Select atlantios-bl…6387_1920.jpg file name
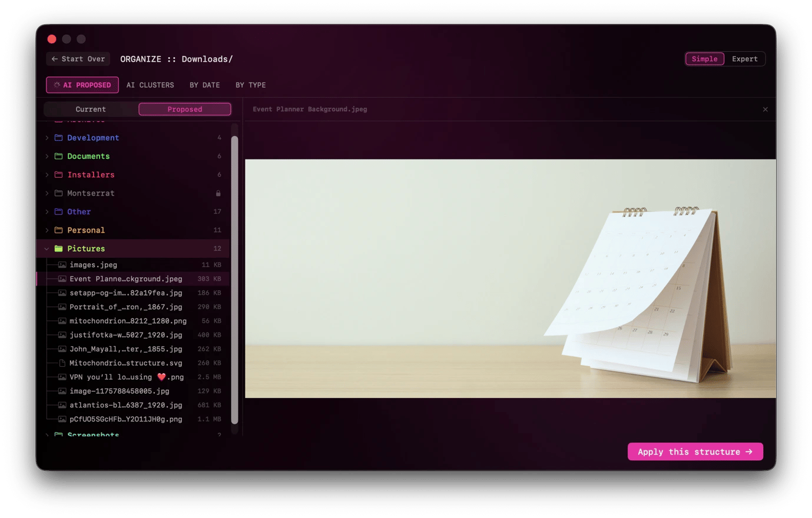 126,405
